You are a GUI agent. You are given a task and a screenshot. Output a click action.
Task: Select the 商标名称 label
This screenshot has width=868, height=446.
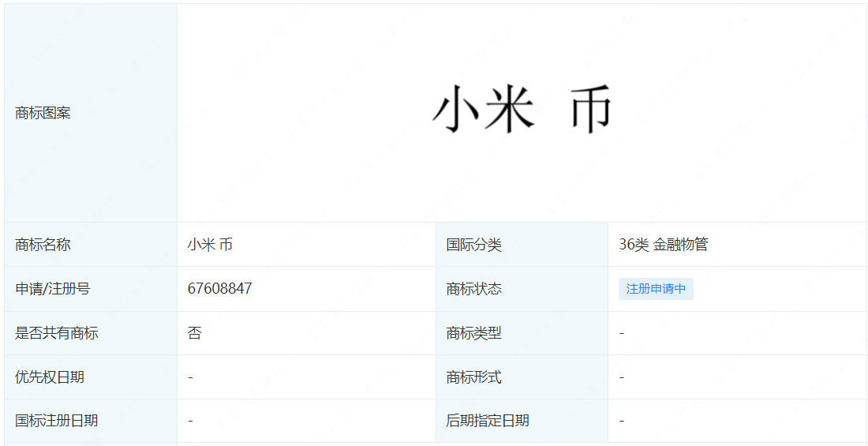tap(43, 245)
